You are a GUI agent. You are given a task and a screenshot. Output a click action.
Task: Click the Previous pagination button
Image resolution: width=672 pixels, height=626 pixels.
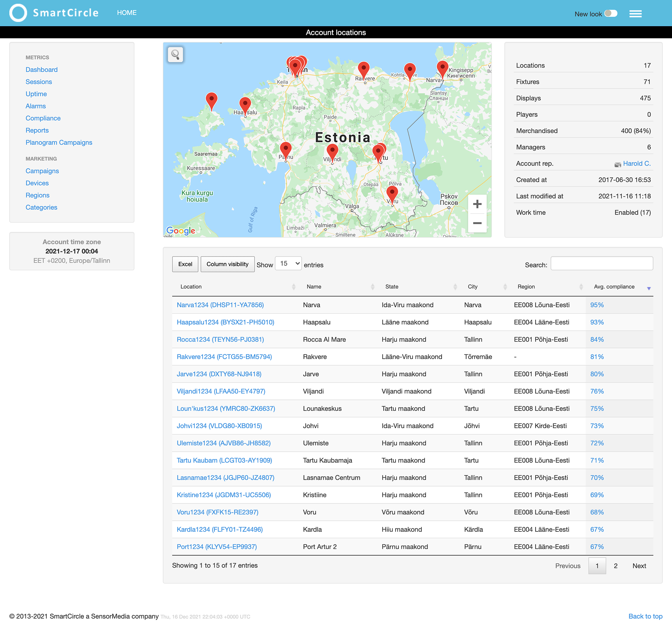pos(568,566)
